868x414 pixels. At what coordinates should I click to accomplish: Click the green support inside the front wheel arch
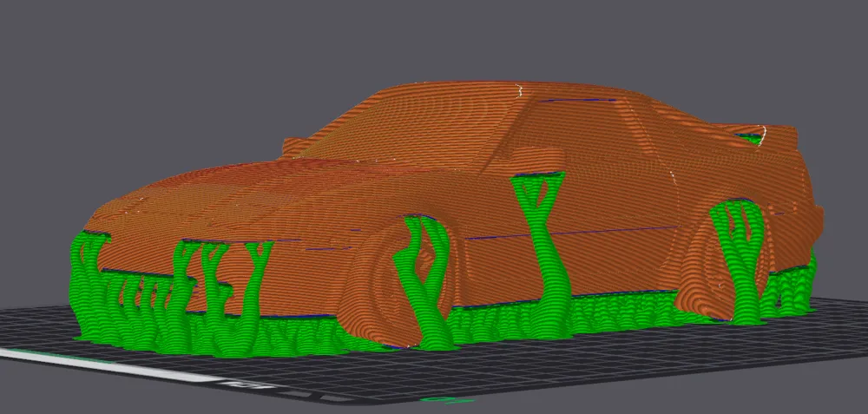point(425,282)
